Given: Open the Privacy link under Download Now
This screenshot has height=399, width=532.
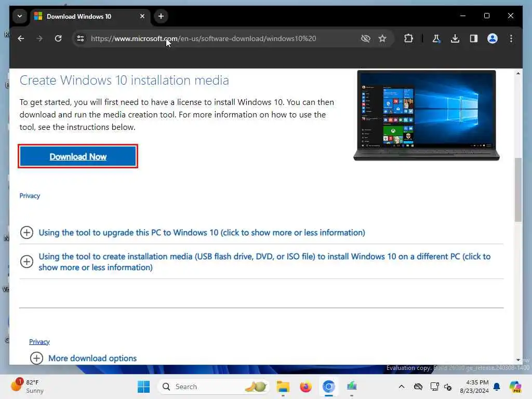Looking at the screenshot, I should point(30,196).
